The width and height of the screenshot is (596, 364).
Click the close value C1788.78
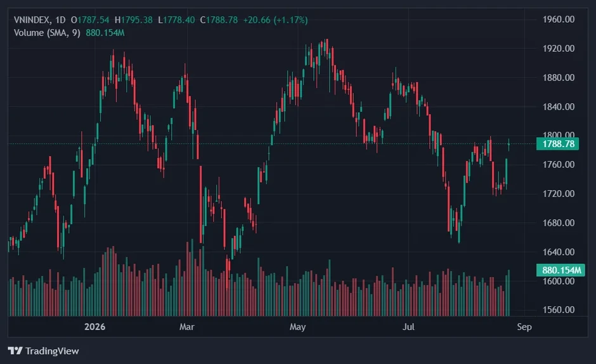click(x=219, y=20)
